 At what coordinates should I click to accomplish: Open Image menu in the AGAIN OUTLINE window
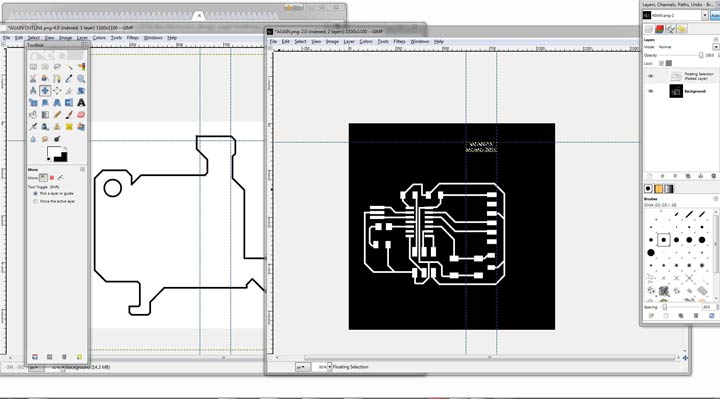pyautogui.click(x=66, y=38)
